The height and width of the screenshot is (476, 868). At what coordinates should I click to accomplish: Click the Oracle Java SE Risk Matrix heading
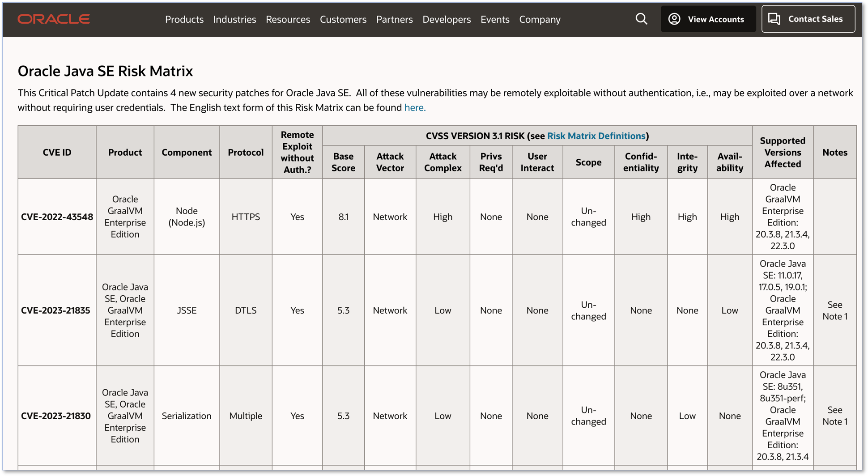(x=106, y=71)
